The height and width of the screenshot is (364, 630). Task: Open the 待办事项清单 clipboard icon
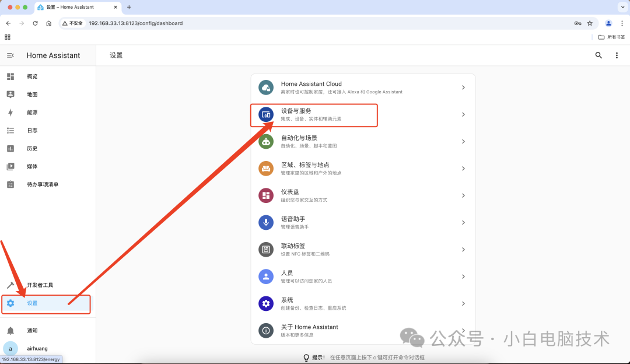(x=10, y=184)
